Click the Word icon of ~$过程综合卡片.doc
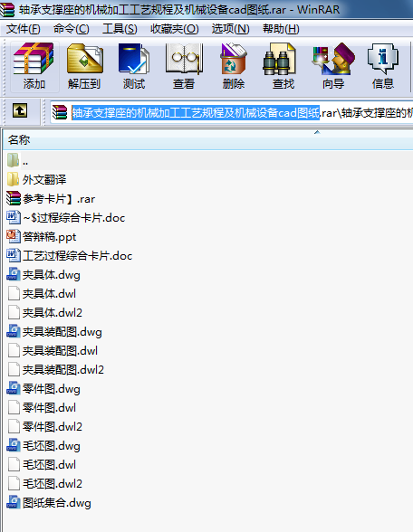The image size is (413, 532). tap(14, 217)
